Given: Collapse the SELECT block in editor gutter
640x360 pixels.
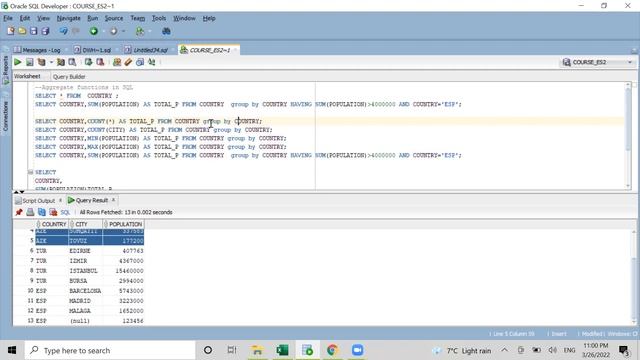Looking at the screenshot, I should (x=30, y=172).
